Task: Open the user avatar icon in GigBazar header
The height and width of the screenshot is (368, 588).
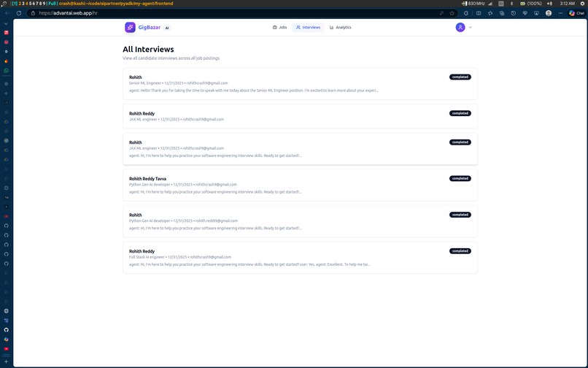Action: pos(460,28)
